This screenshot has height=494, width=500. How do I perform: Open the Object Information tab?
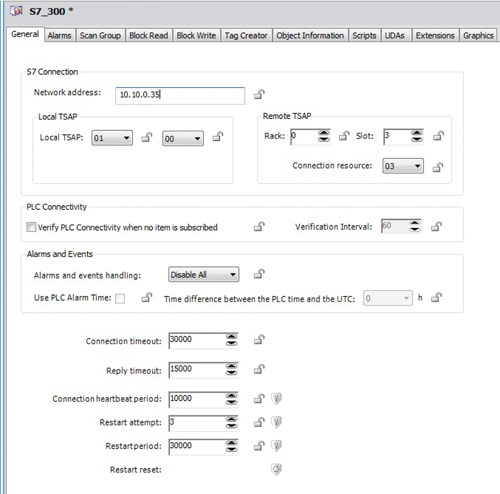(310, 35)
